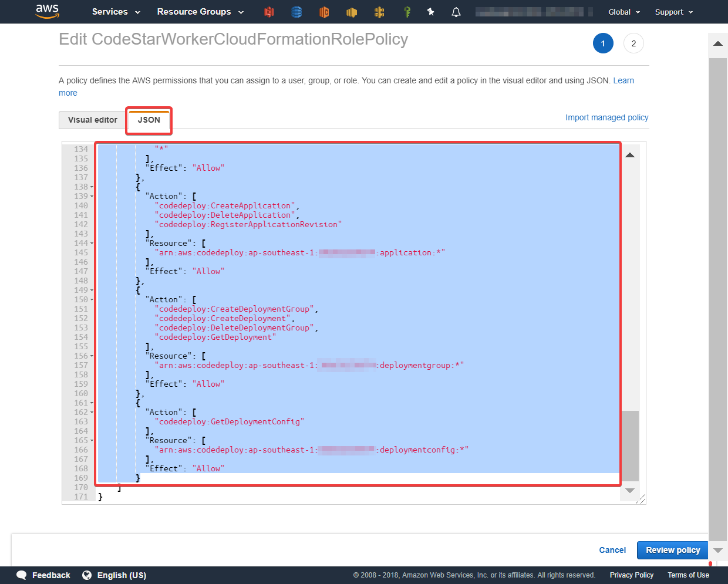Open the yellow SQS-style service shortcut
This screenshot has height=584, width=728.
pyautogui.click(x=352, y=12)
